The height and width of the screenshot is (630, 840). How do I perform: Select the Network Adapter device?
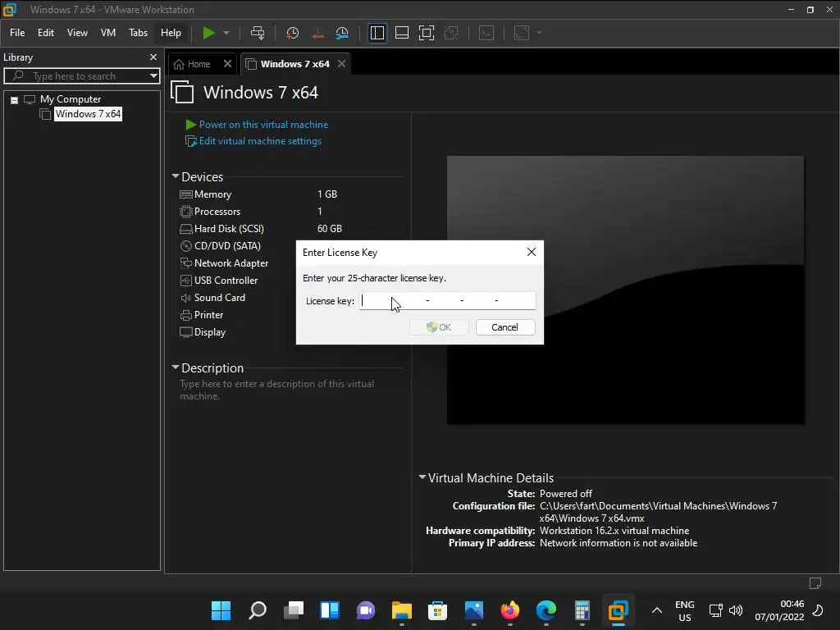[231, 263]
